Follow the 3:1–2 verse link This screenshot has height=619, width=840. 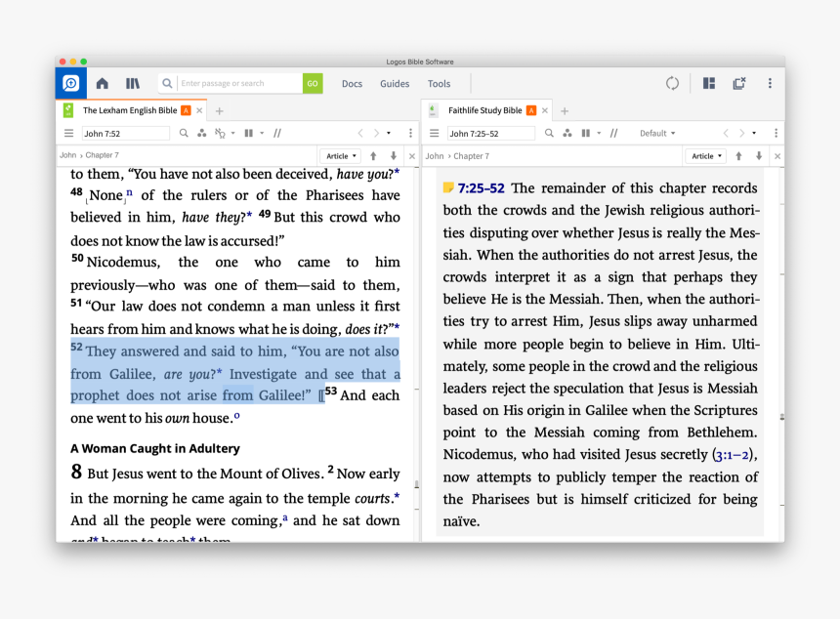click(733, 455)
